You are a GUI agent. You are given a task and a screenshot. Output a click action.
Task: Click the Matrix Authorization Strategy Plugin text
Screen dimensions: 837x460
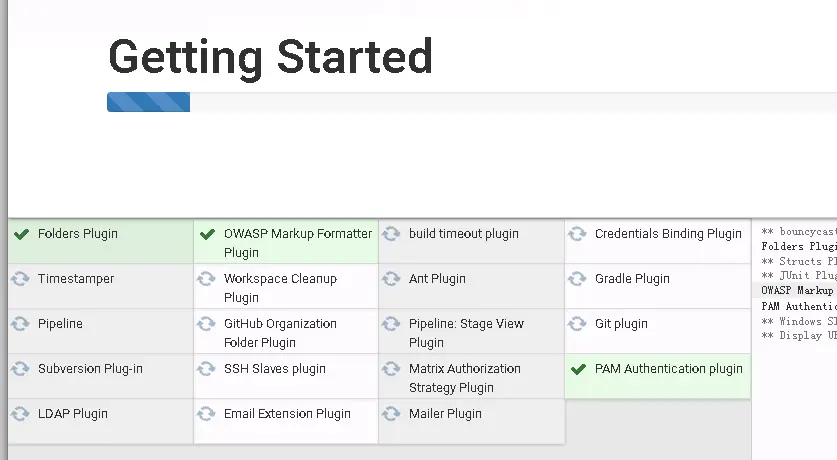tap(465, 378)
